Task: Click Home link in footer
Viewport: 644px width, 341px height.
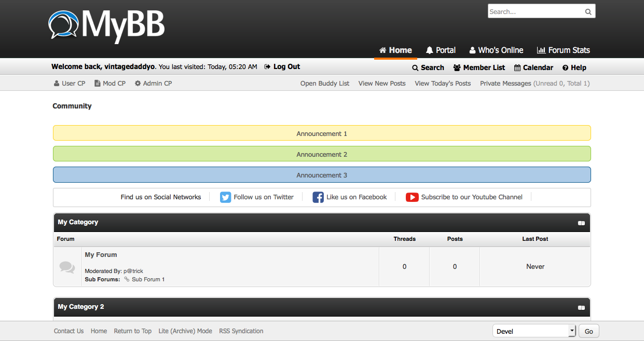Action: (x=99, y=331)
